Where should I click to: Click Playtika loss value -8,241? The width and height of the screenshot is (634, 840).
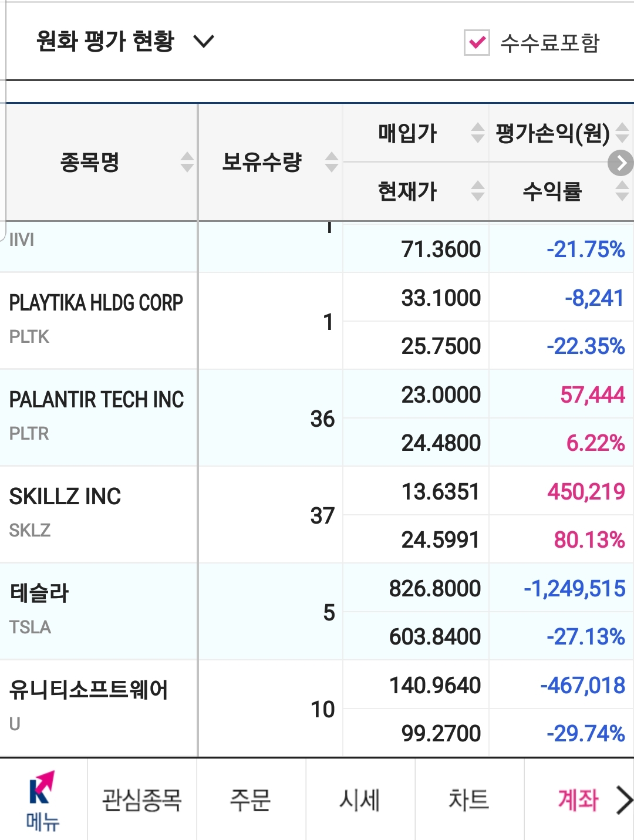point(595,298)
